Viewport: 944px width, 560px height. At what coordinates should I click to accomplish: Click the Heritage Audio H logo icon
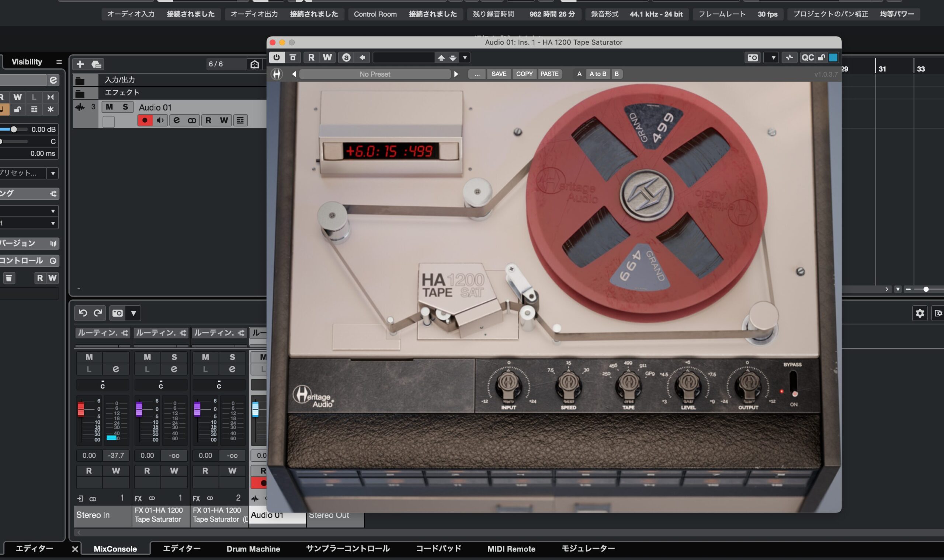[x=277, y=74]
